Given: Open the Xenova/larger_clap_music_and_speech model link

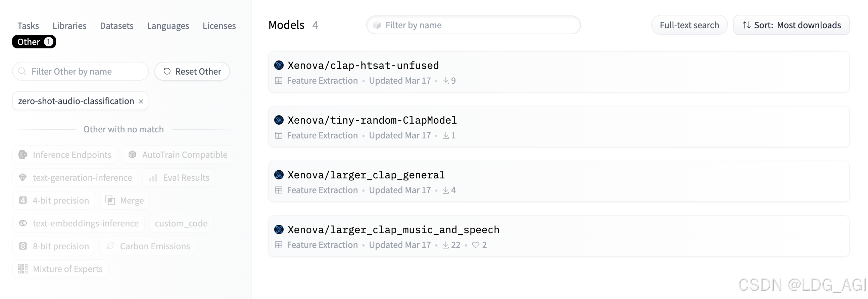Looking at the screenshot, I should pyautogui.click(x=393, y=229).
